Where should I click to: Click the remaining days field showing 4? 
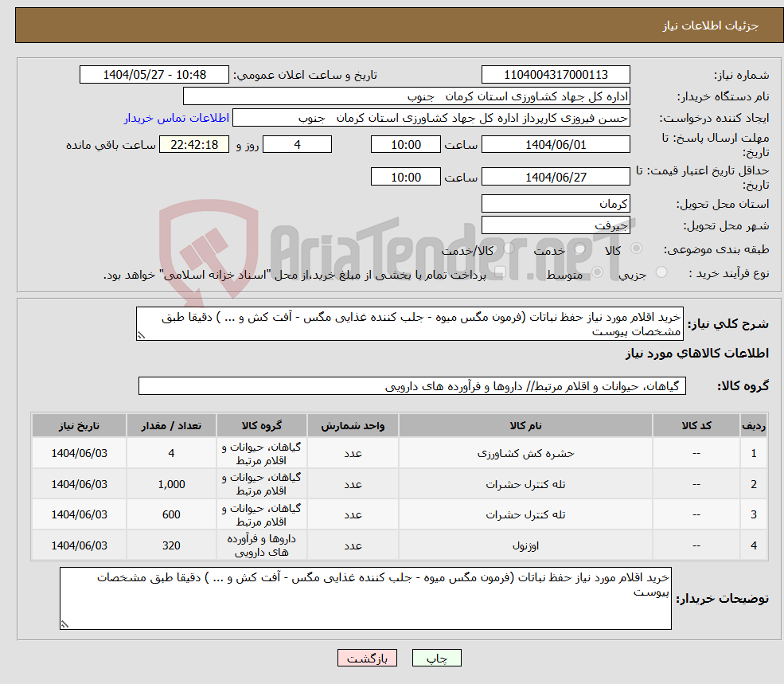coord(296,144)
